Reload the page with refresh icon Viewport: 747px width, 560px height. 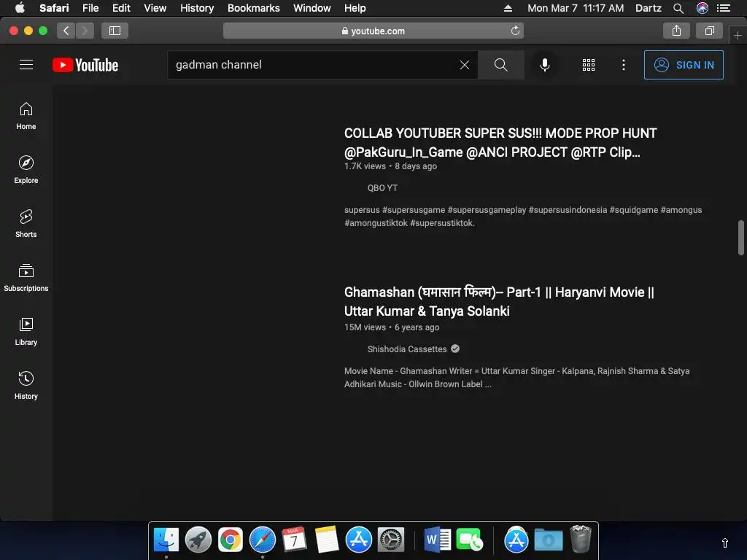pos(515,31)
